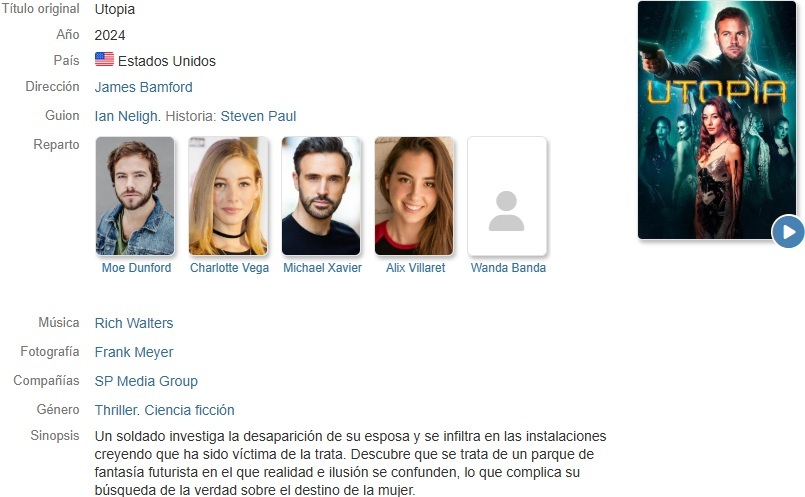Click the Michael Xavier name link
Image resolution: width=805 pixels, height=497 pixels.
(322, 268)
